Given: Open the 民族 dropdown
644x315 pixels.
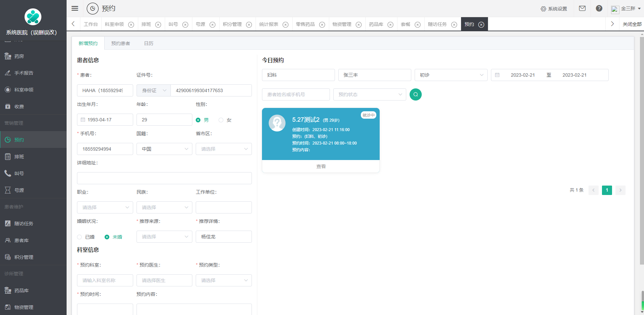Looking at the screenshot, I should 164,207.
